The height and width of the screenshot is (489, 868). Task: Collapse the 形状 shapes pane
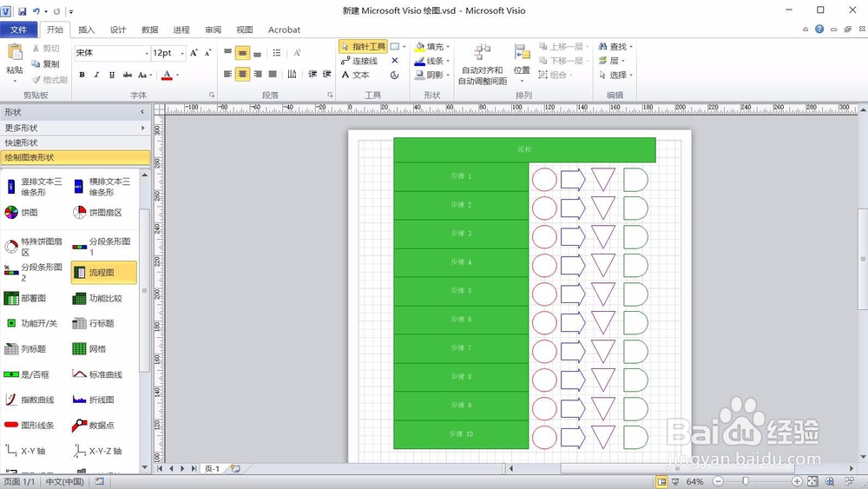pos(142,112)
